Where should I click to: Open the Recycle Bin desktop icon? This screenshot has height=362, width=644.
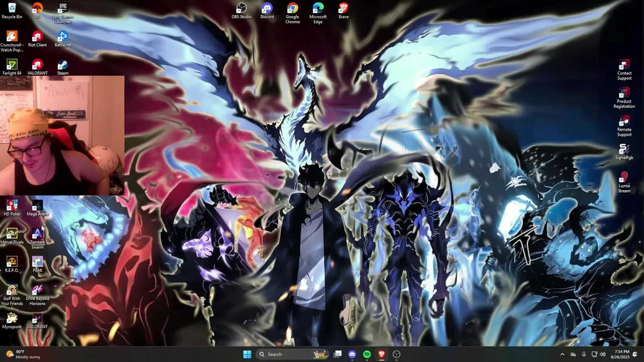(x=12, y=11)
